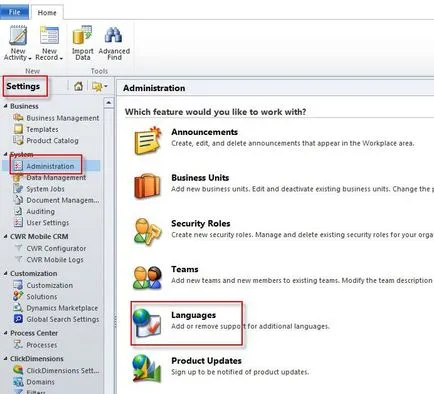Collapse the CWR Mobile CRM group

(x=6, y=236)
